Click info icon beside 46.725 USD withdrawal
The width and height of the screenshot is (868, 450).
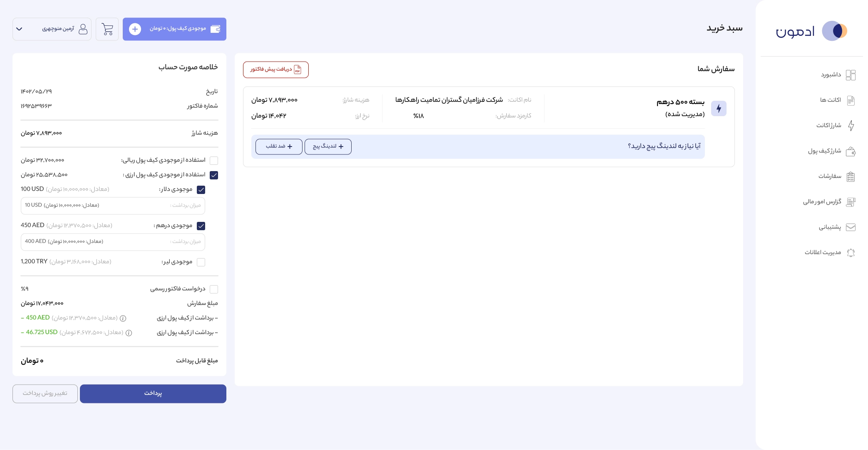click(129, 333)
